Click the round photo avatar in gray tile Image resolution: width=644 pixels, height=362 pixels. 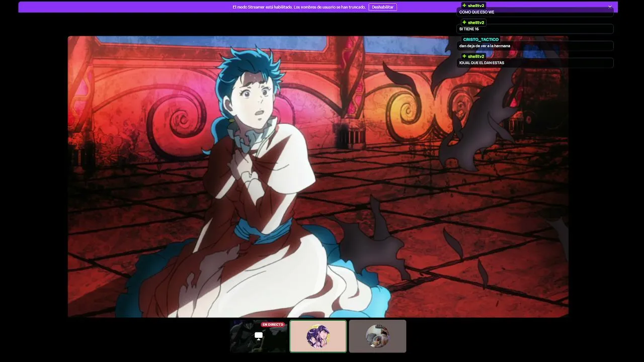377,336
